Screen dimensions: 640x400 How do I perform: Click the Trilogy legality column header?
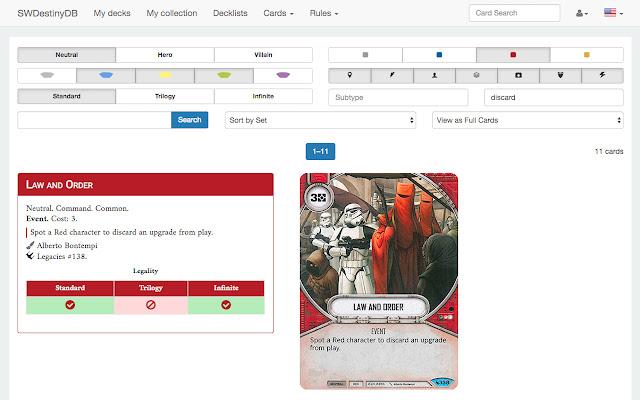pos(151,288)
